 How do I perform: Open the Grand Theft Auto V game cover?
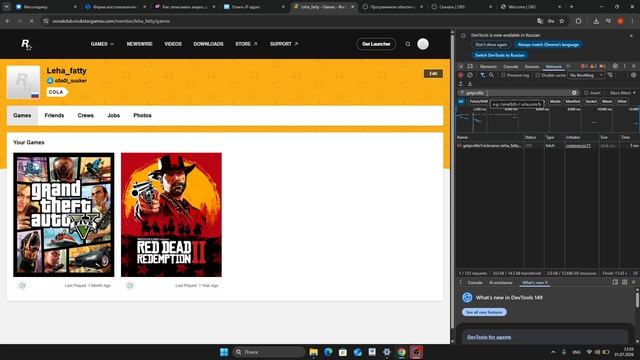[64, 215]
